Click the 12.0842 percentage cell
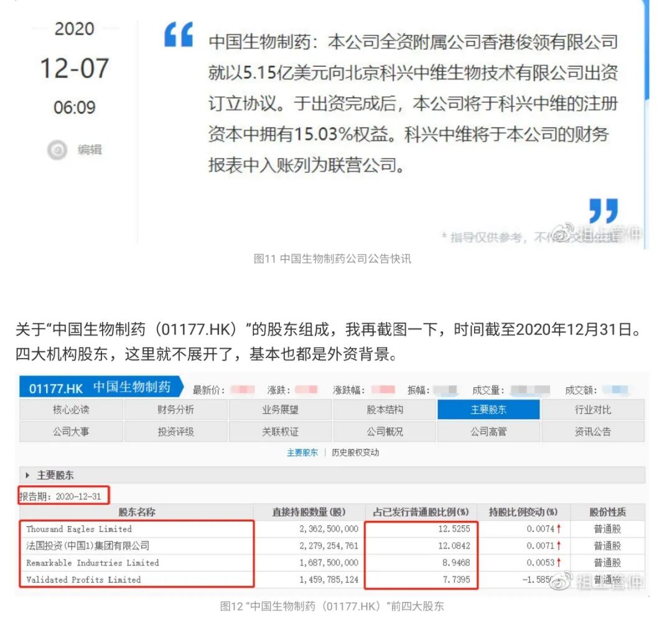Screen dimensions: 672x623 (454, 545)
